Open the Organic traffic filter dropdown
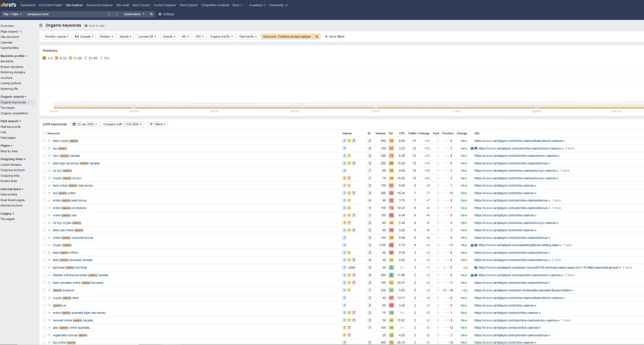 coord(221,37)
